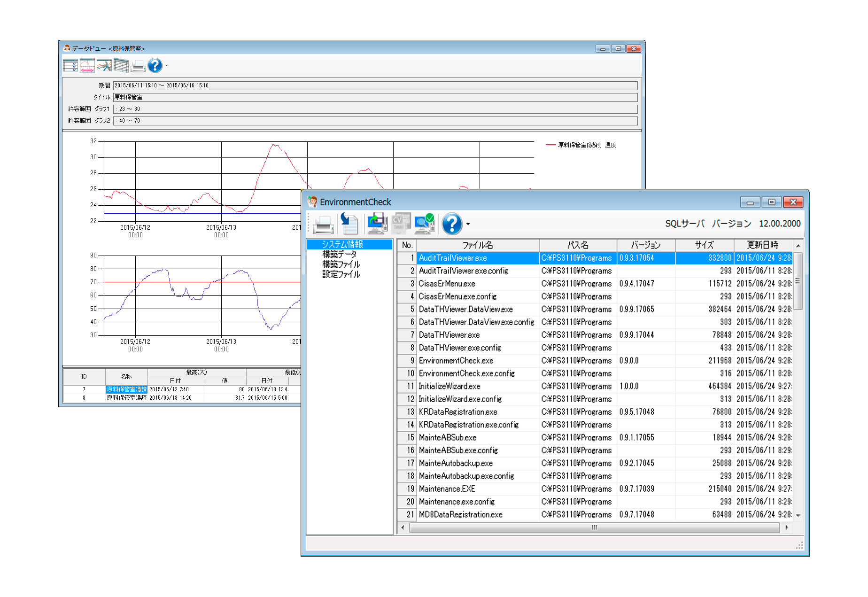This screenshot has height=597, width=868.
Task: Select the MainteABSub.exe file row
Action: point(595,437)
